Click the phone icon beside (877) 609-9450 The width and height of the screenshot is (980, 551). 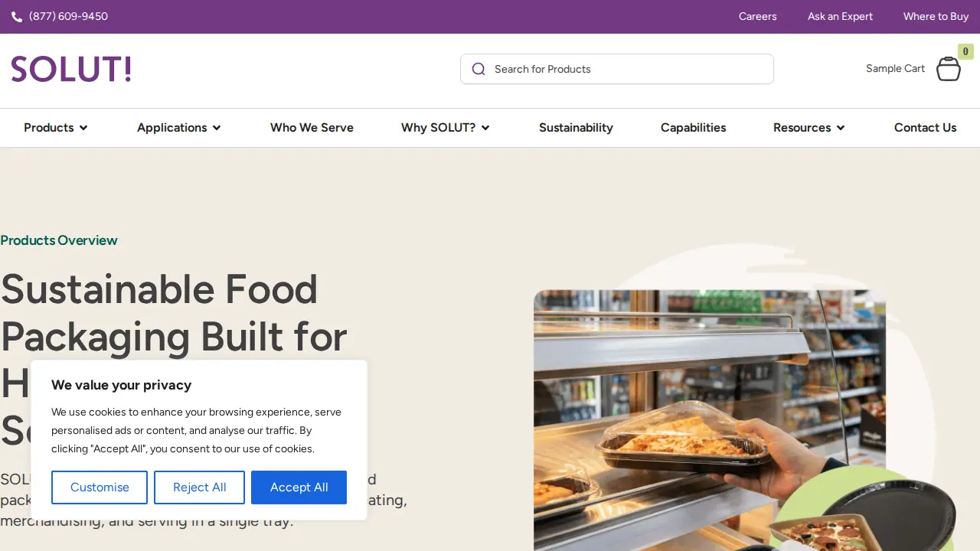click(17, 17)
